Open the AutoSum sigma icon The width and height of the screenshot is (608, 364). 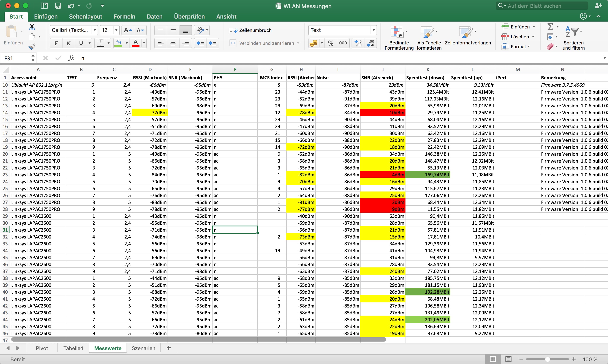tap(550, 27)
